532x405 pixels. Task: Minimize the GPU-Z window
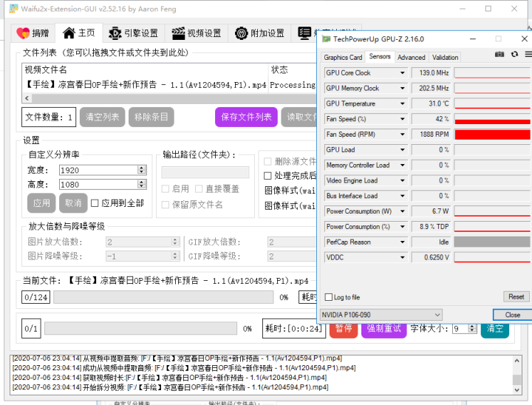473,39
